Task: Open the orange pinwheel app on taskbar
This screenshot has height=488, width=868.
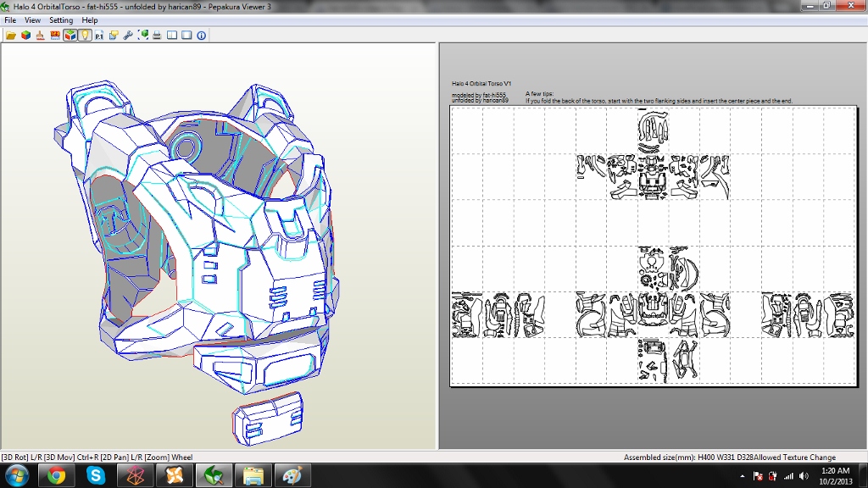Action: coord(175,476)
